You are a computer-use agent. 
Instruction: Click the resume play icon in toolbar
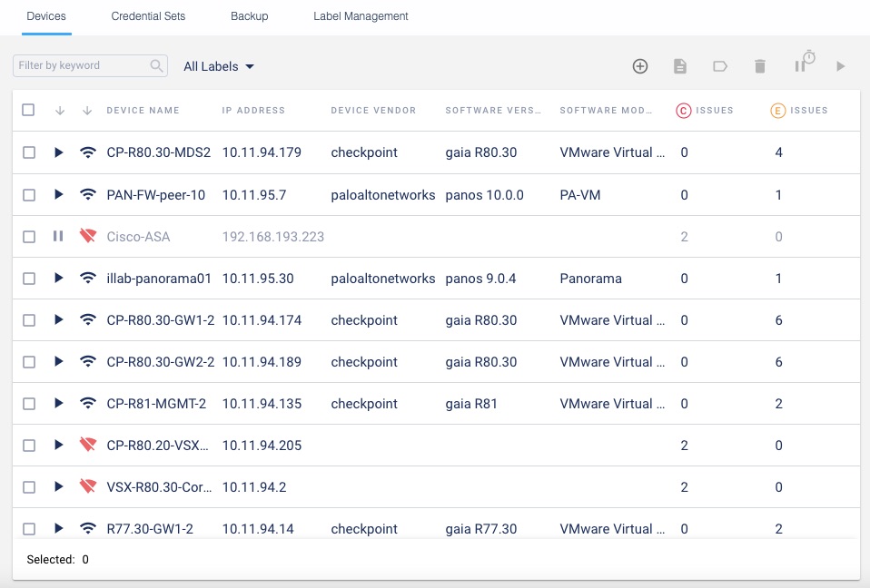tap(841, 66)
